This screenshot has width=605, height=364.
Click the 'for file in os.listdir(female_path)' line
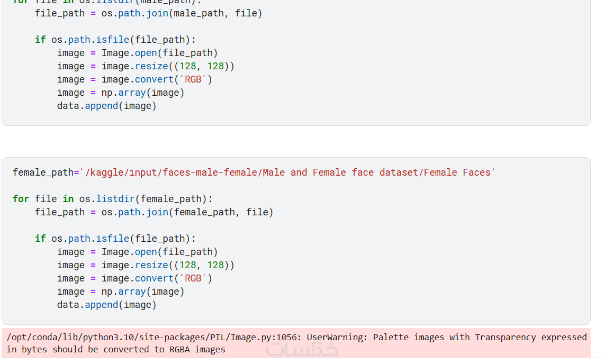(112, 199)
